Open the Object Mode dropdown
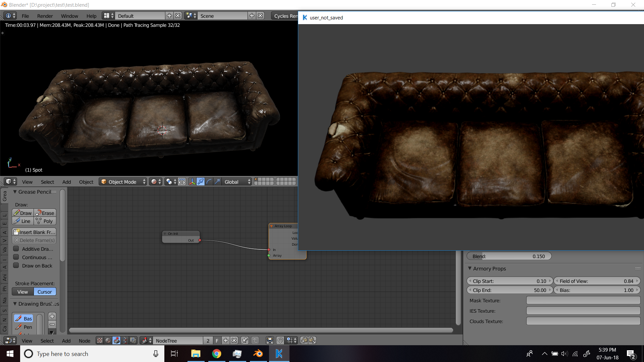644x362 pixels. click(123, 182)
